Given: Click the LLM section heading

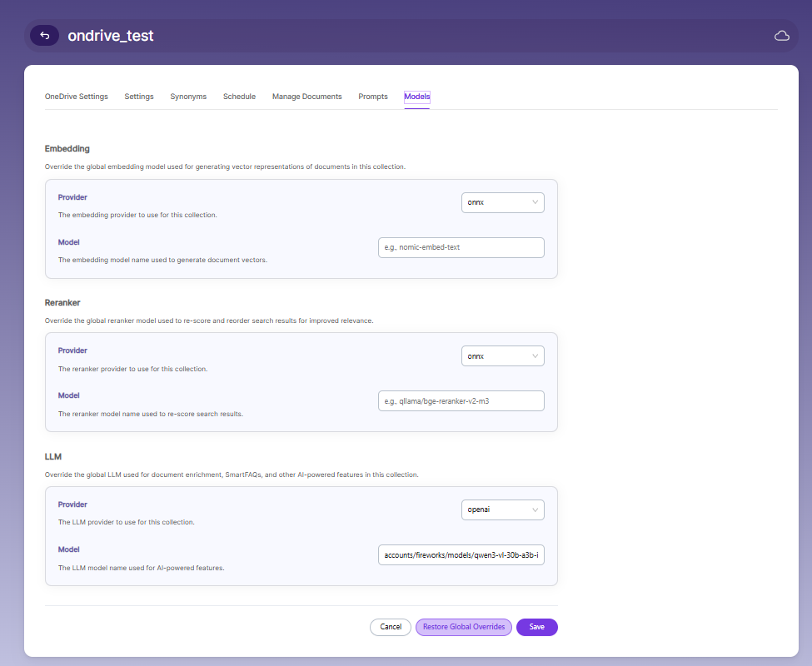Looking at the screenshot, I should click(x=52, y=456).
